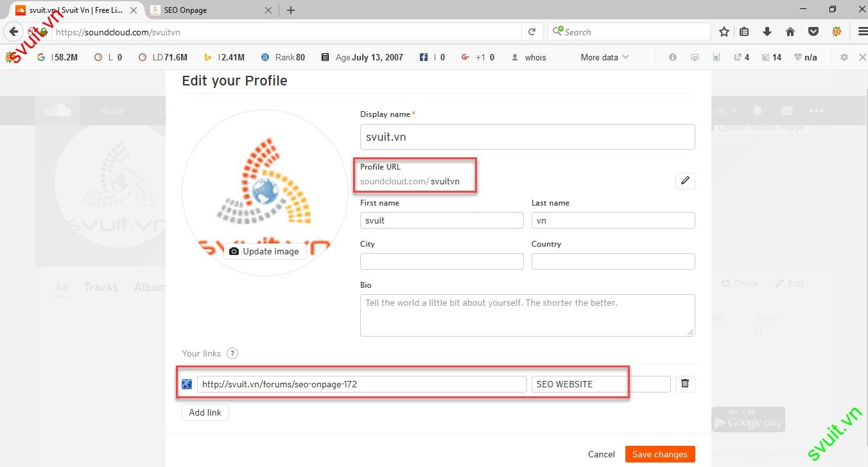The height and width of the screenshot is (467, 868).
Task: Click the n/a heart rating icon
Action: [x=806, y=57]
